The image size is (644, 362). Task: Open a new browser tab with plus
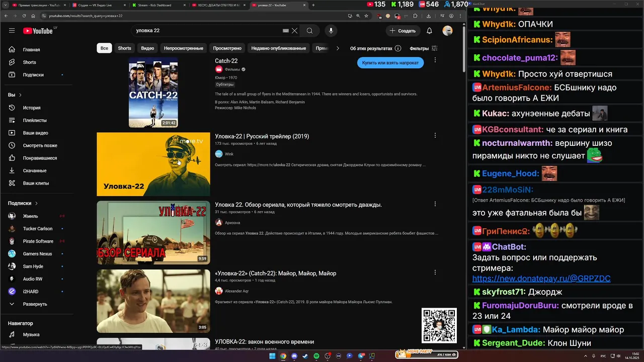click(313, 5)
